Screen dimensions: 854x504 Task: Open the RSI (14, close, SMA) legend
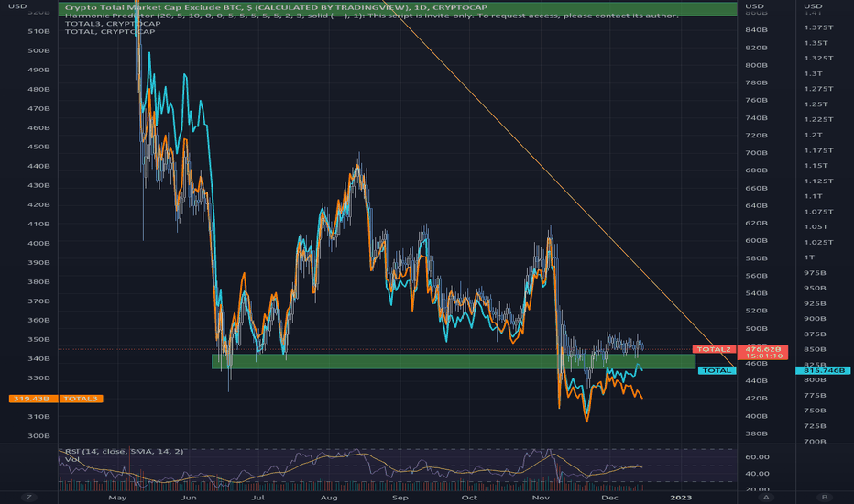coord(125,451)
